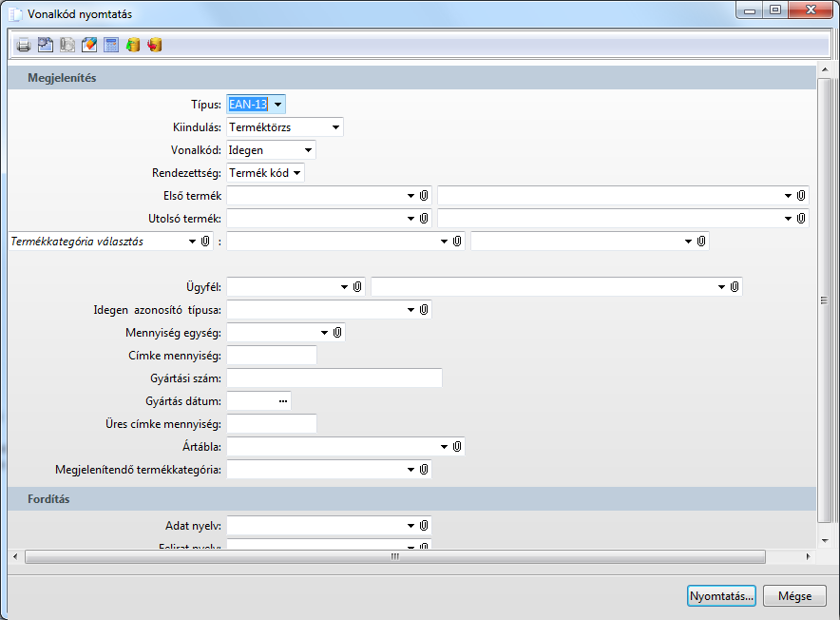Click the Mégse cancel button

[x=794, y=596]
